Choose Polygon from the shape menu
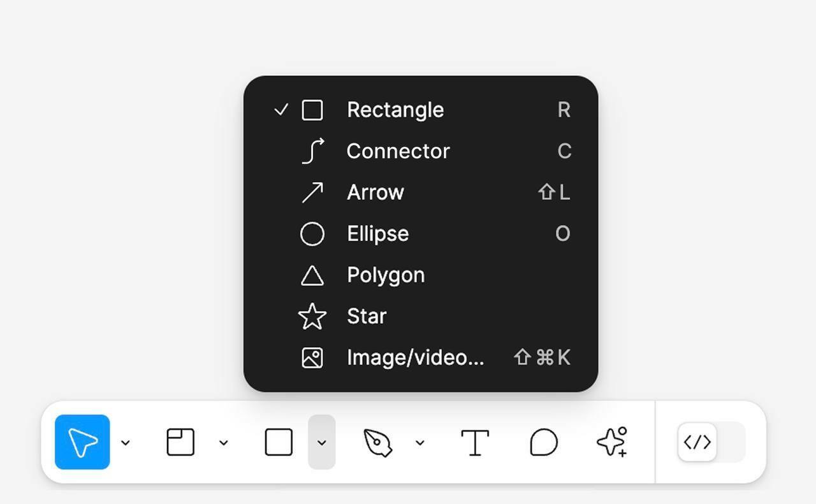This screenshot has height=504, width=816. 421,275
